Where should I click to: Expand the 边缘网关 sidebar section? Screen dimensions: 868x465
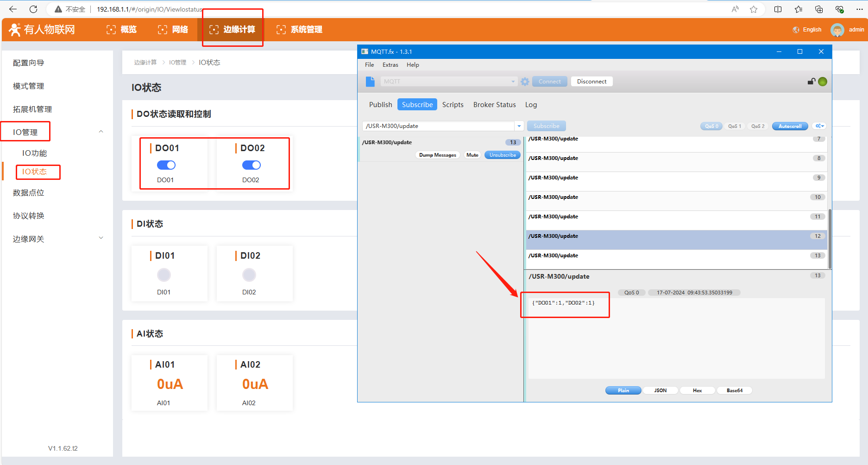pos(101,238)
